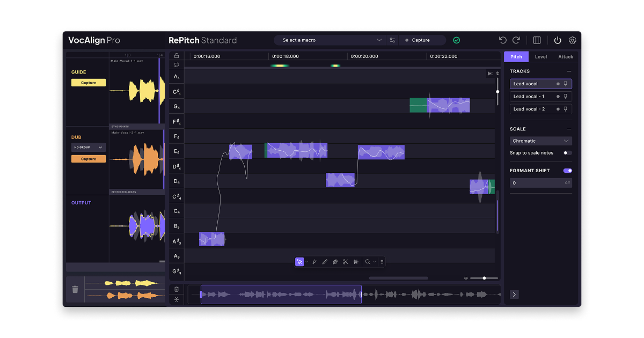
Task: Click the undo arrow icon
Action: (503, 40)
